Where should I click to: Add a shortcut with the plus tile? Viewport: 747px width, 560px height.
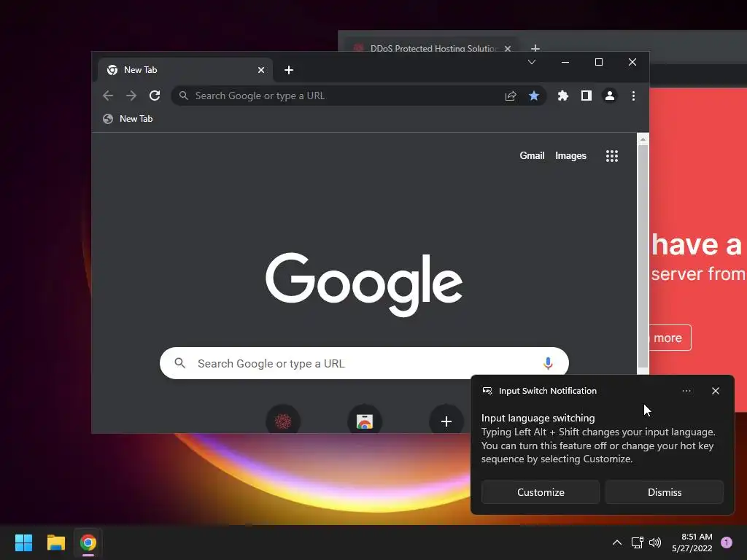(446, 421)
